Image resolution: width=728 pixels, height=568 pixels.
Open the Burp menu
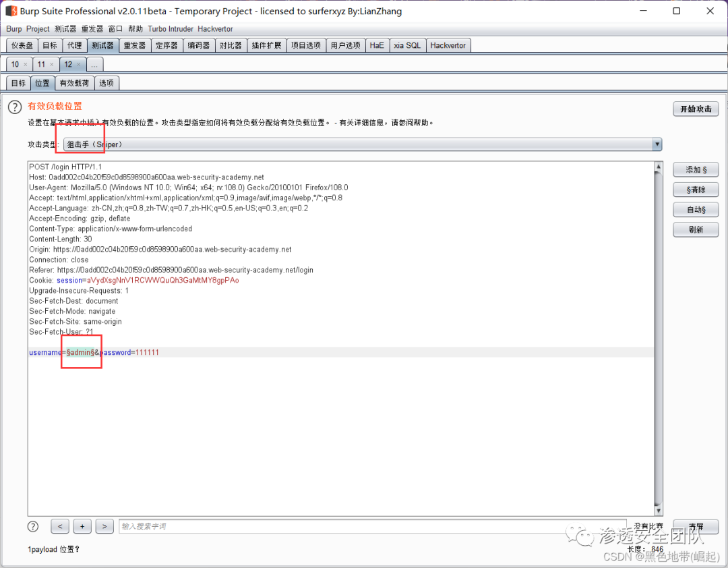click(x=14, y=29)
